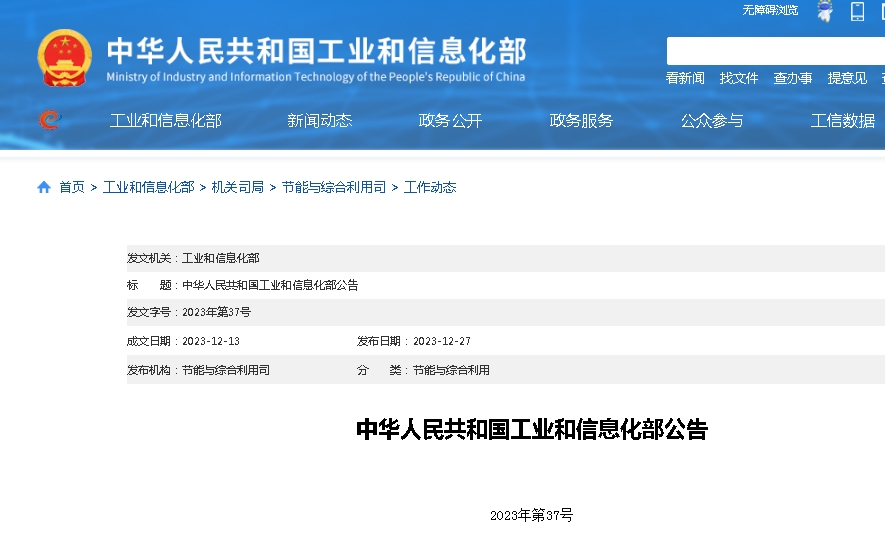Viewport: 885px width, 541px height.
Task: Focus the site search input box
Action: (776, 51)
